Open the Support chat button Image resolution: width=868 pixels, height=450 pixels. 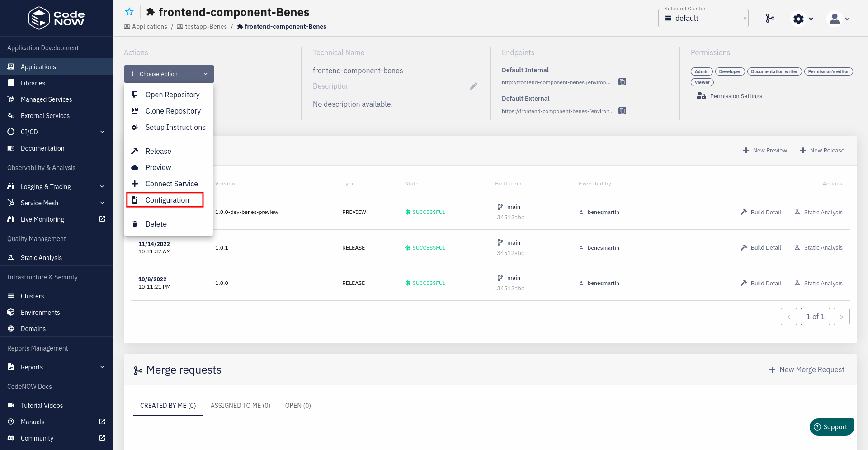pyautogui.click(x=832, y=427)
